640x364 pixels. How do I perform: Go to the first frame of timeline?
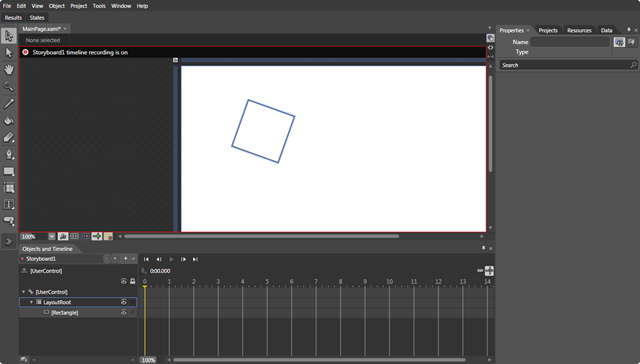point(146,259)
